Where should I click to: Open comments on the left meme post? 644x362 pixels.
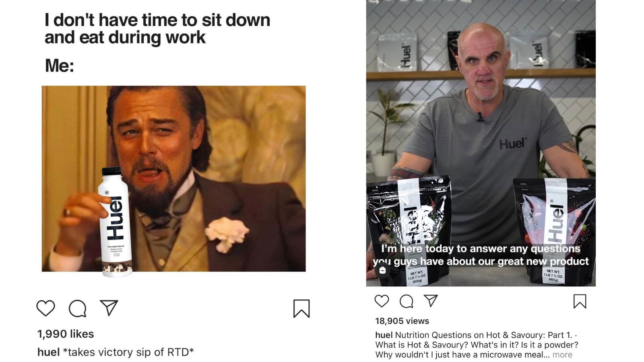click(77, 309)
